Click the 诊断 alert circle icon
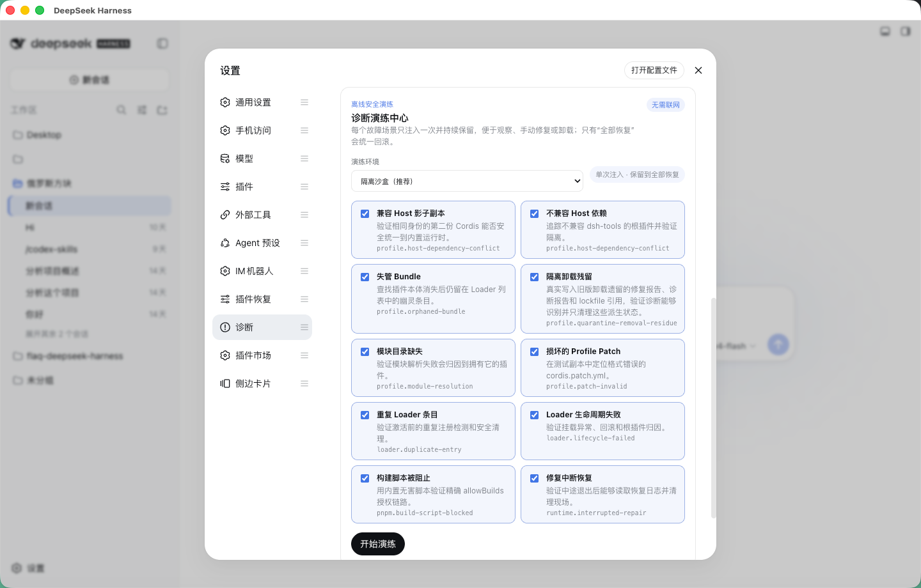The width and height of the screenshot is (921, 588). pos(225,327)
